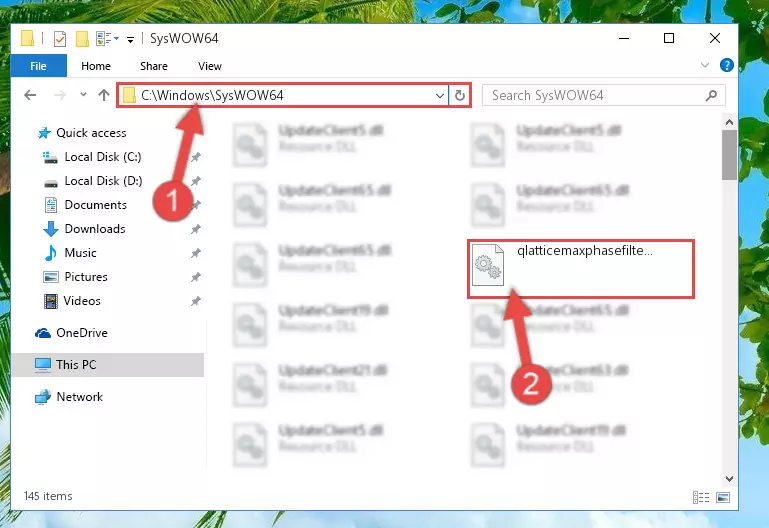Select the qlatticemaxphasefilte... file name
769x528 pixels.
point(585,251)
